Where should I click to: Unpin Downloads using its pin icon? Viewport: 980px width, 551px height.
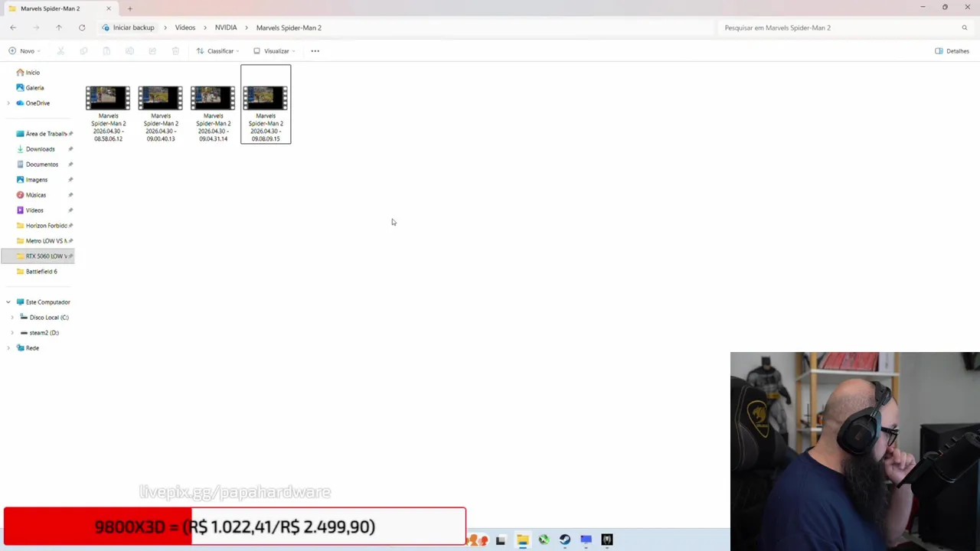70,149
